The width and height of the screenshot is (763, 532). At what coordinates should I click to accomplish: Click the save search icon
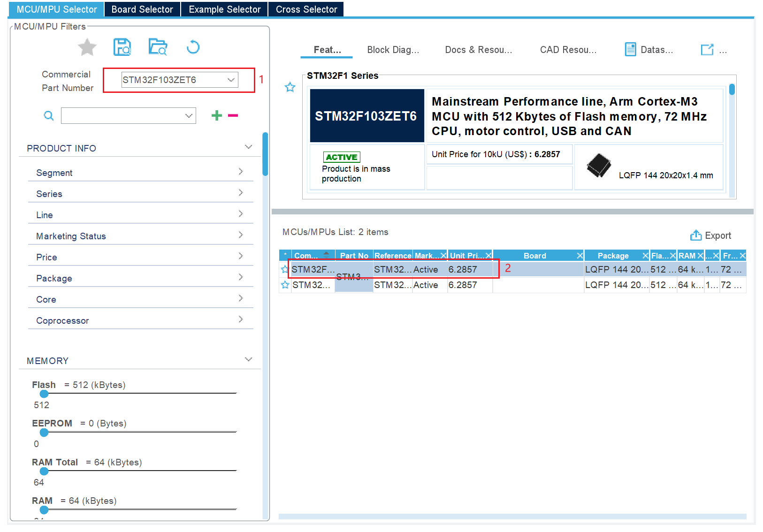click(122, 47)
